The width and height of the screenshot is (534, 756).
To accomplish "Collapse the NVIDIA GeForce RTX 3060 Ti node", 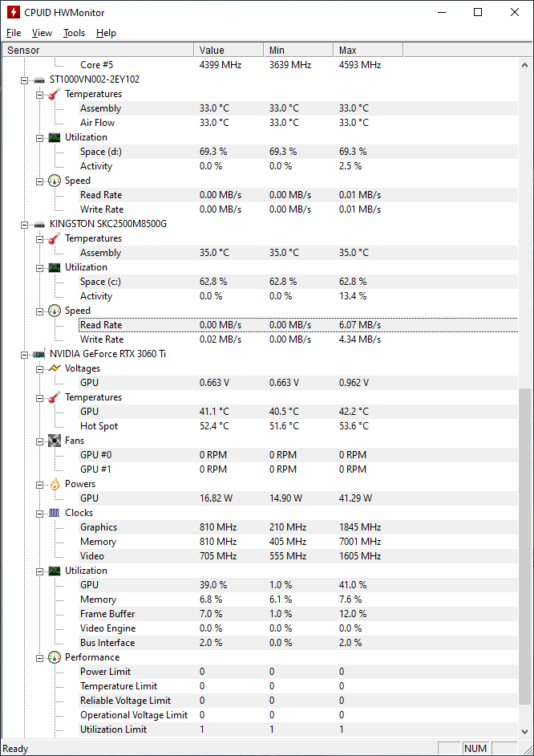I will 25,354.
